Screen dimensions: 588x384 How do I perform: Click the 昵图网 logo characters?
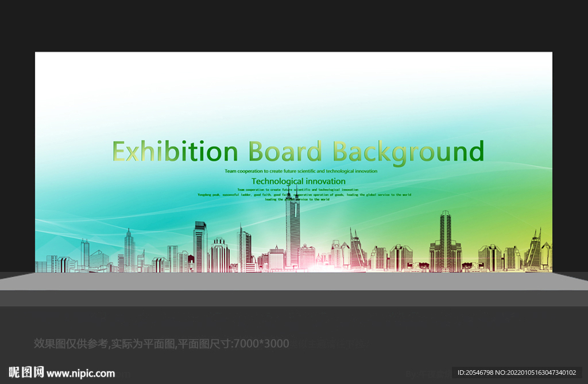coord(26,373)
